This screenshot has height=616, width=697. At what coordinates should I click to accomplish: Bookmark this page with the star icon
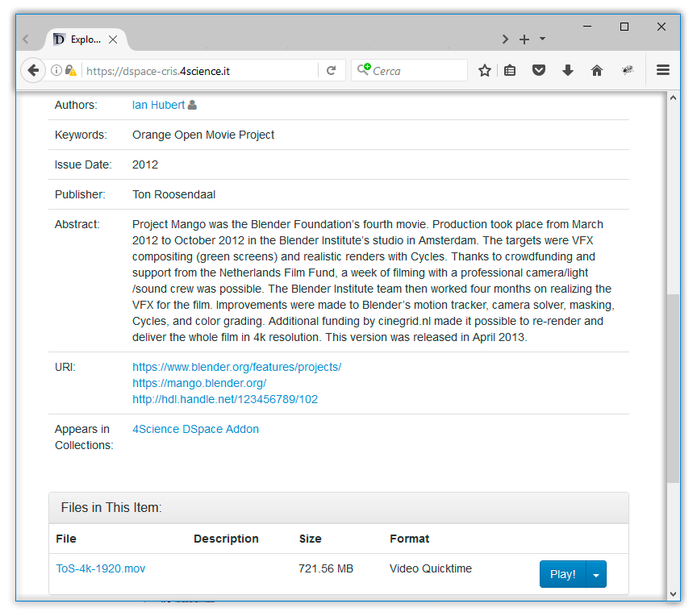pos(485,70)
